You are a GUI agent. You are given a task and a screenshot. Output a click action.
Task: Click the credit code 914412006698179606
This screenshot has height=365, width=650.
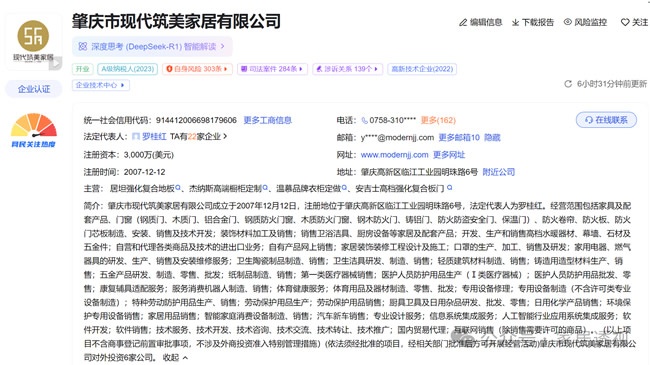(196, 120)
